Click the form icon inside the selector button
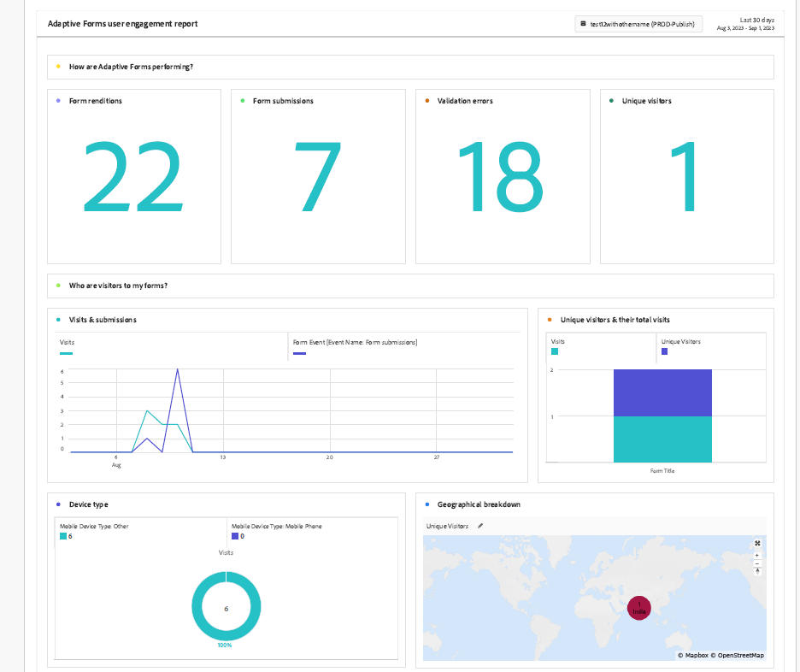Image resolution: width=800 pixels, height=672 pixels. coord(583,24)
